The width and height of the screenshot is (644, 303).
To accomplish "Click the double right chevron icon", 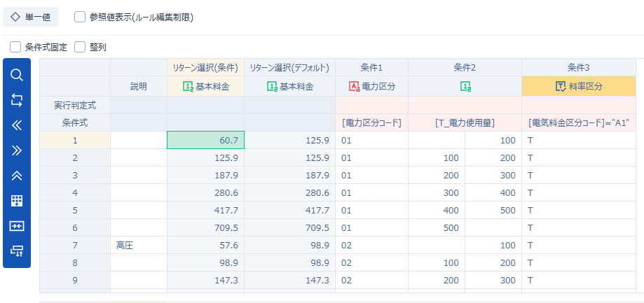I will pyautogui.click(x=17, y=150).
